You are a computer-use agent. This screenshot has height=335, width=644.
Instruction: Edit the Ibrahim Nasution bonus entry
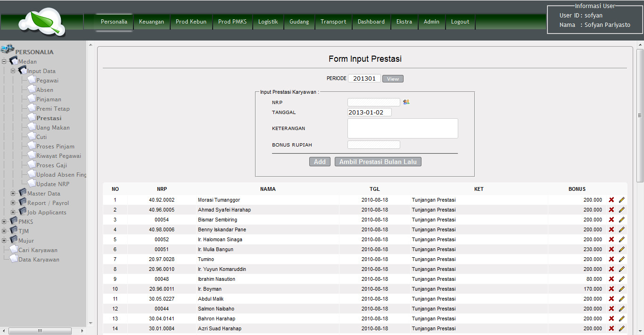tap(621, 279)
